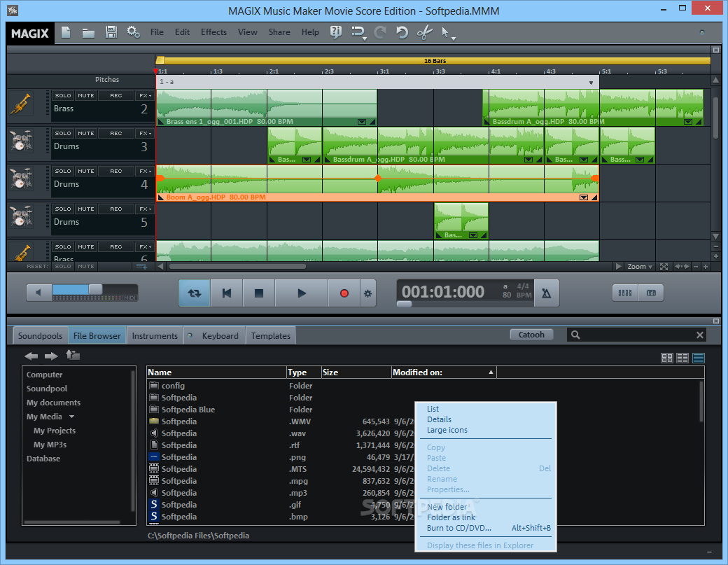Select the mouse pointer mode tool
The image size is (728, 565).
point(444,32)
